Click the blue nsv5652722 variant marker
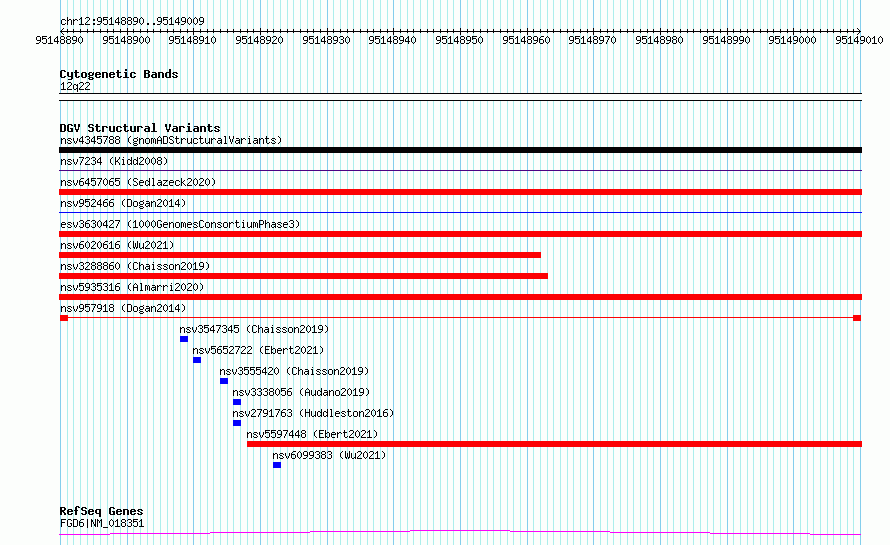 click(x=197, y=360)
